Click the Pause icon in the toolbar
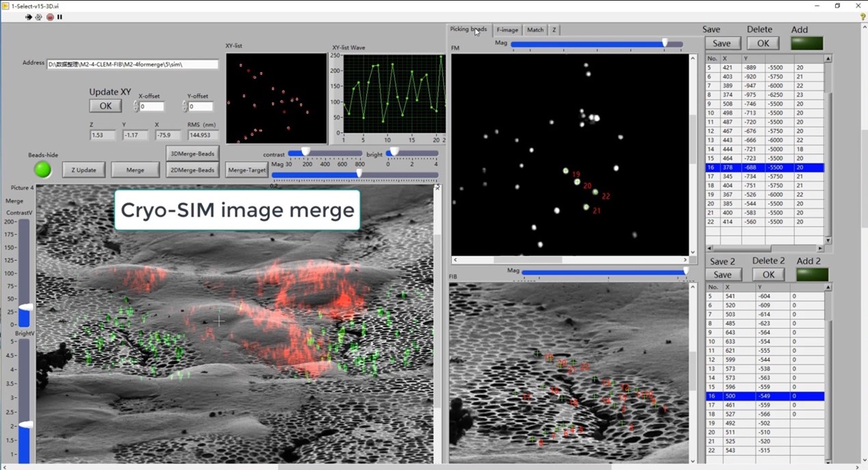This screenshot has width=868, height=470. click(x=60, y=17)
